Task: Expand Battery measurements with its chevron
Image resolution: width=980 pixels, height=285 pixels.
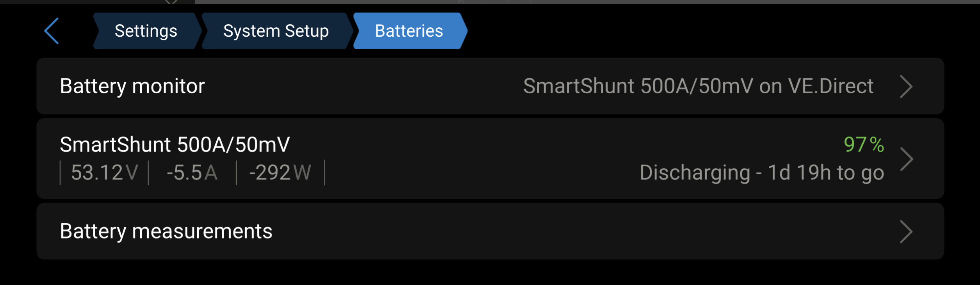Action: pos(906,232)
